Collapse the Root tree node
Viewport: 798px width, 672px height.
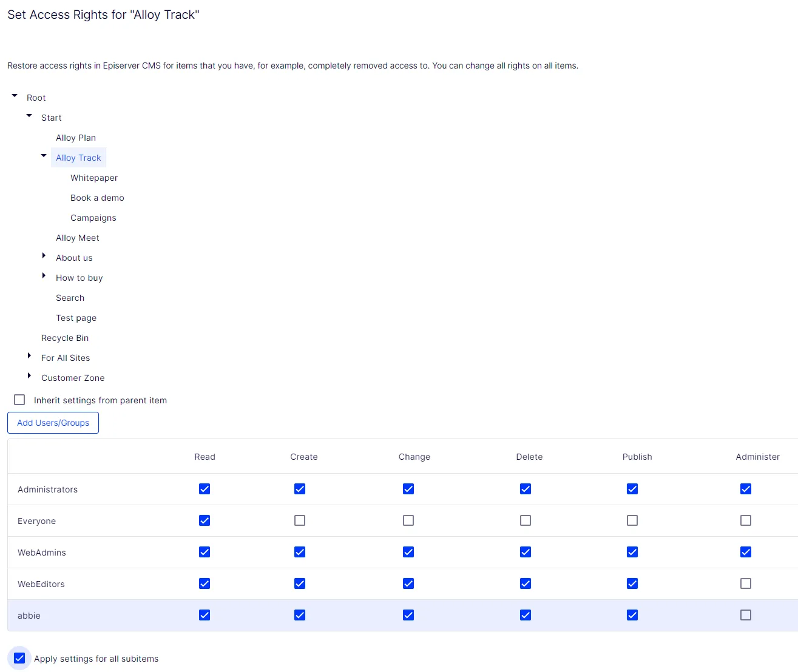pos(15,96)
